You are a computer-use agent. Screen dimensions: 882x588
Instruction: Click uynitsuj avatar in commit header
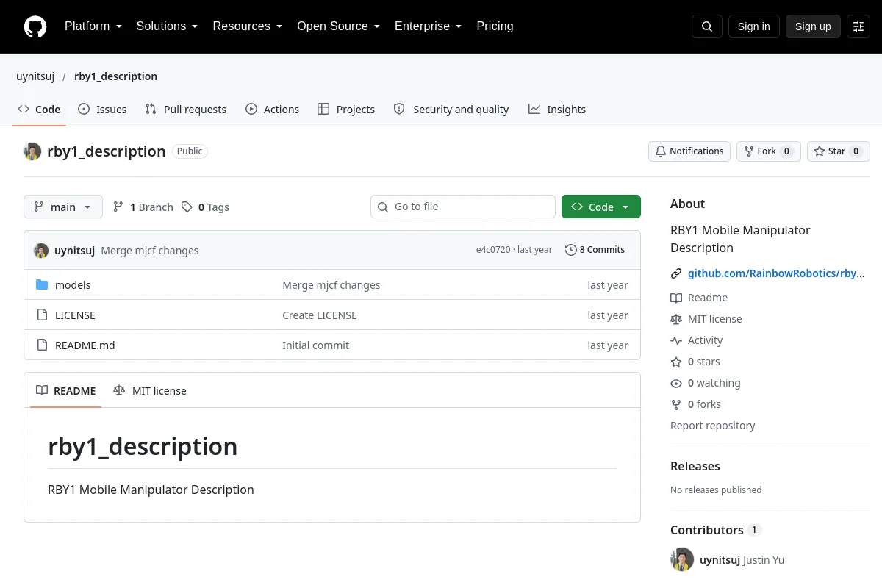tap(41, 251)
